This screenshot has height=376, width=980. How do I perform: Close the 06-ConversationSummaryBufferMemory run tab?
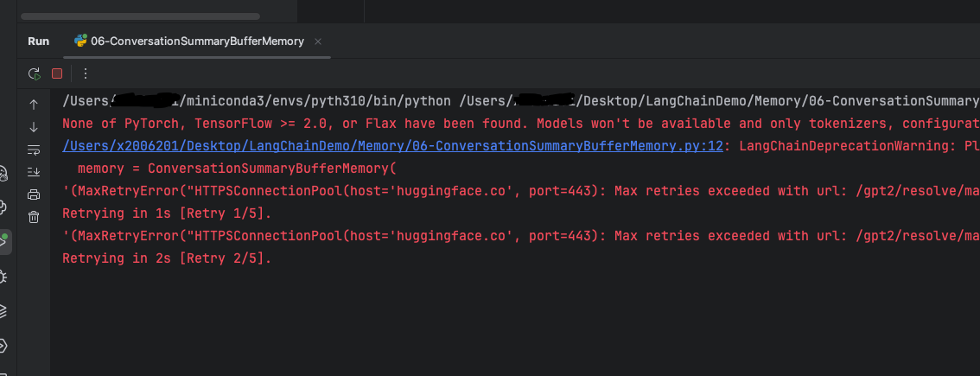[x=317, y=41]
